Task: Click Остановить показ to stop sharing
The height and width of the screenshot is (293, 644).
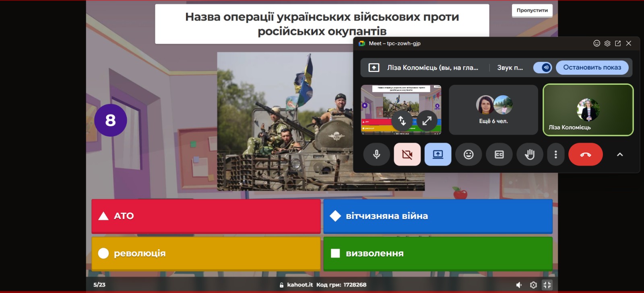Action: tap(592, 68)
